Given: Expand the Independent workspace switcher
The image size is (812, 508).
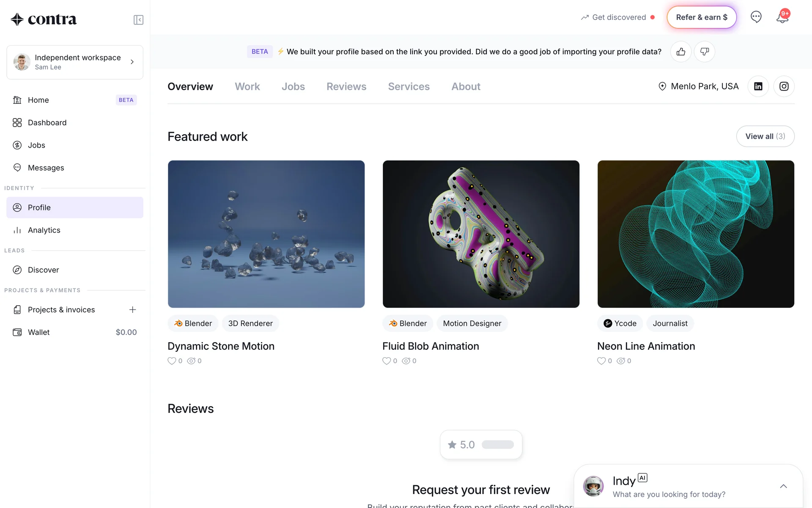Looking at the screenshot, I should [75, 62].
